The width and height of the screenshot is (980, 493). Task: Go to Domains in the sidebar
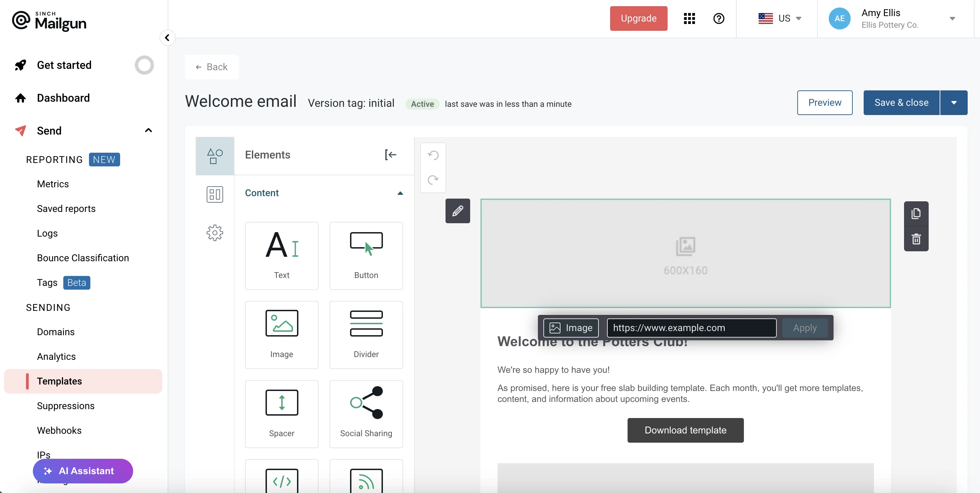click(x=55, y=332)
